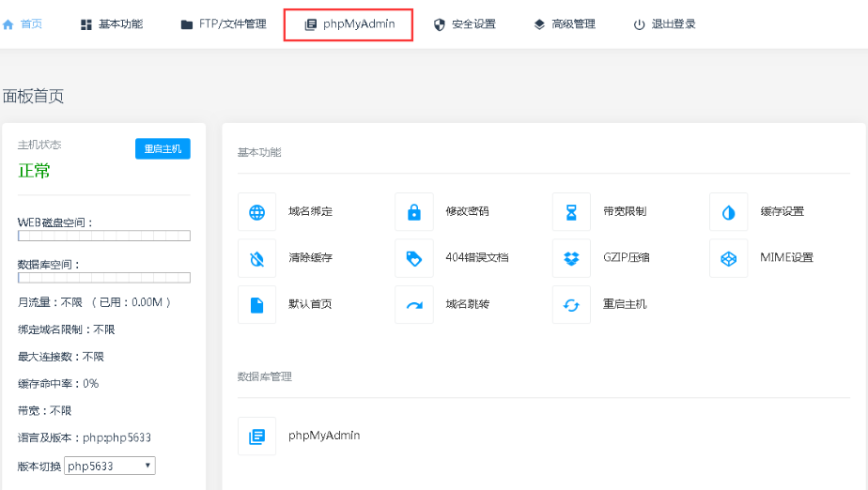Click the 404错误文档 text link

[476, 257]
